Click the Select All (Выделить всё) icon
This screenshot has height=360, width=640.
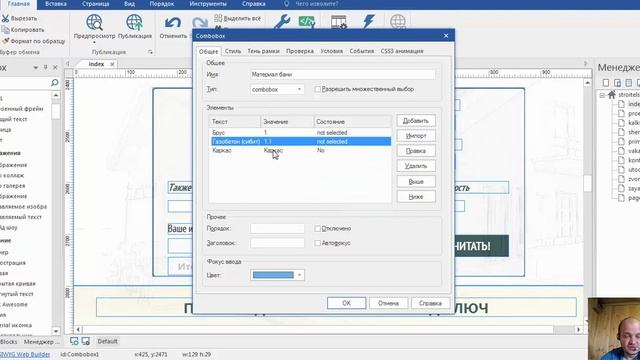coord(218,18)
